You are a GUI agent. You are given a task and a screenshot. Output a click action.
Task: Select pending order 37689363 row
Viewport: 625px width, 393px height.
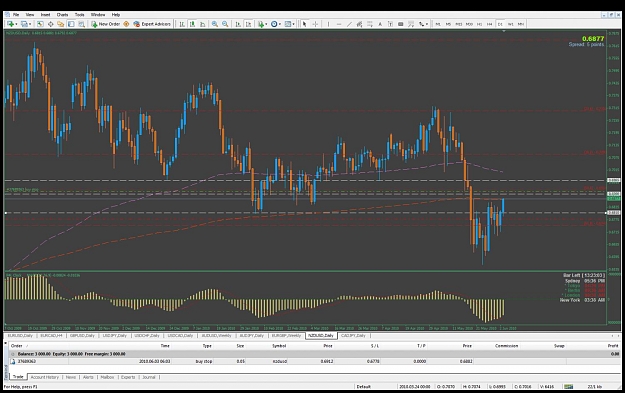pyautogui.click(x=314, y=362)
